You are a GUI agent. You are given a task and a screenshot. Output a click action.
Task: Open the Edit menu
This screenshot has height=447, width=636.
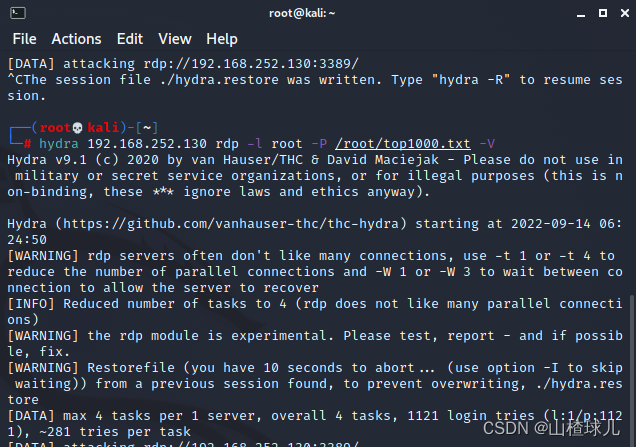[x=130, y=39]
